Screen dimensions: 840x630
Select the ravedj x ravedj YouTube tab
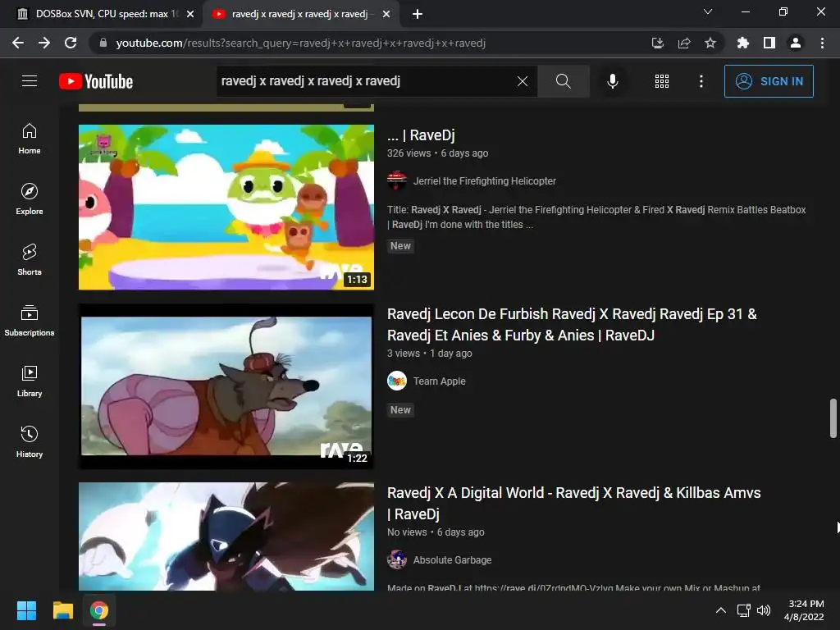300,14
